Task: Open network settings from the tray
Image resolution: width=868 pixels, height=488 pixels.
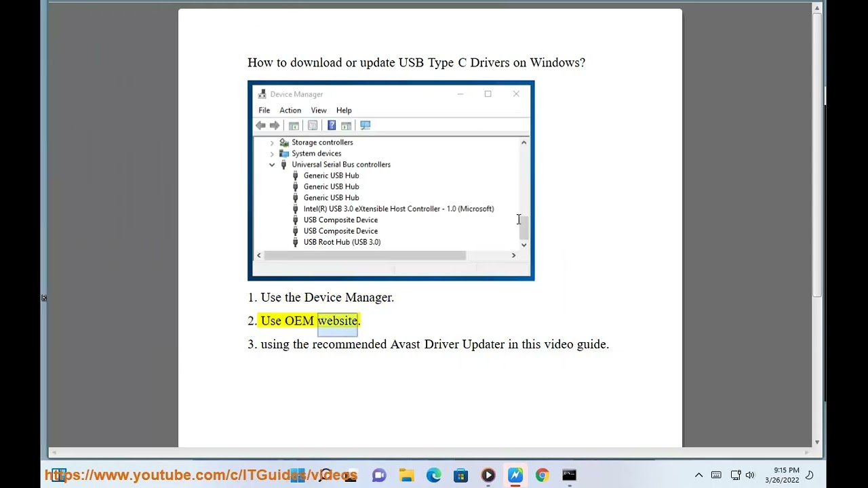Action: click(x=735, y=475)
